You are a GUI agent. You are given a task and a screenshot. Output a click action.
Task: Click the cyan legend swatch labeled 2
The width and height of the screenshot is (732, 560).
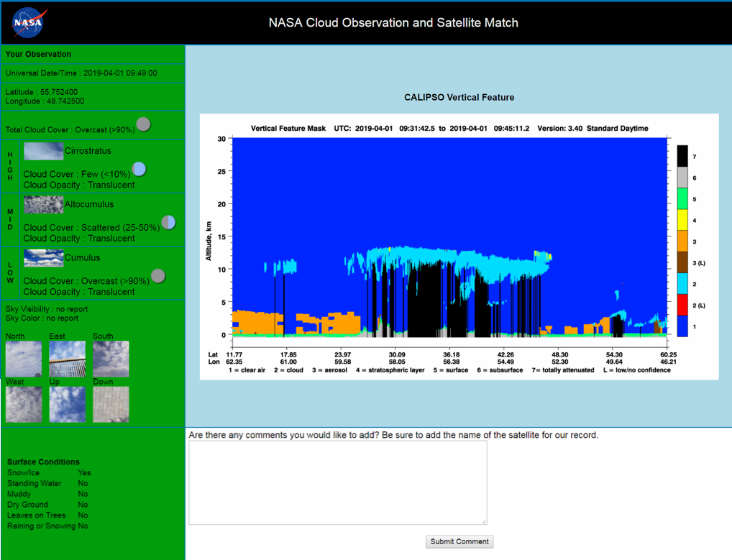click(x=682, y=284)
